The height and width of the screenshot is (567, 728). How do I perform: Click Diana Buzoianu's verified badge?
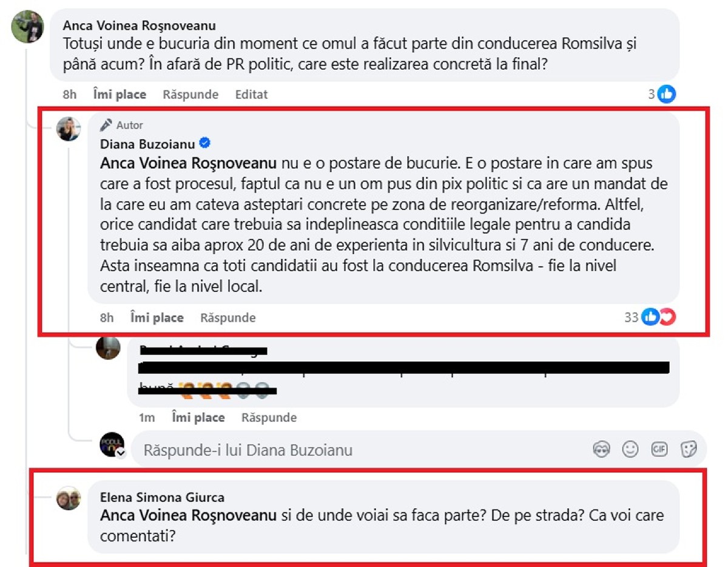click(x=205, y=144)
